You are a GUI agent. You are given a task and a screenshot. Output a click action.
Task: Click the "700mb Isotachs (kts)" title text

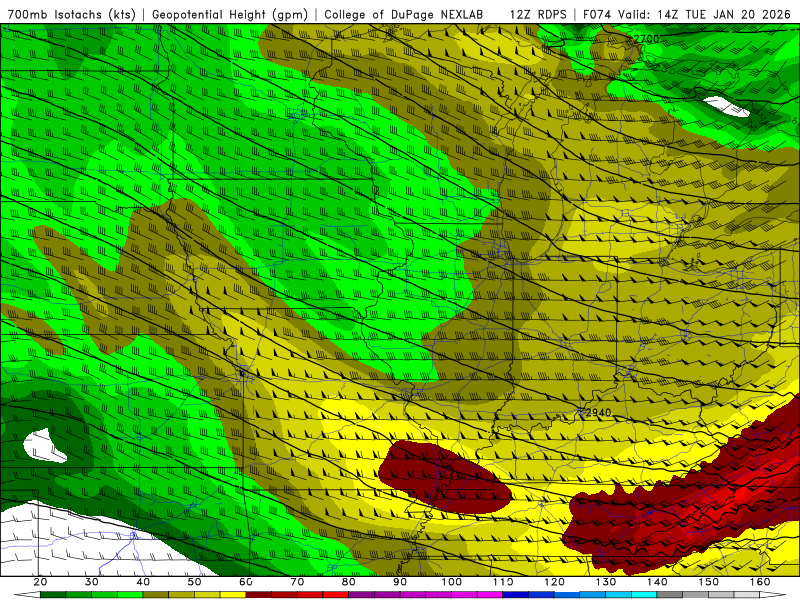pyautogui.click(x=72, y=14)
